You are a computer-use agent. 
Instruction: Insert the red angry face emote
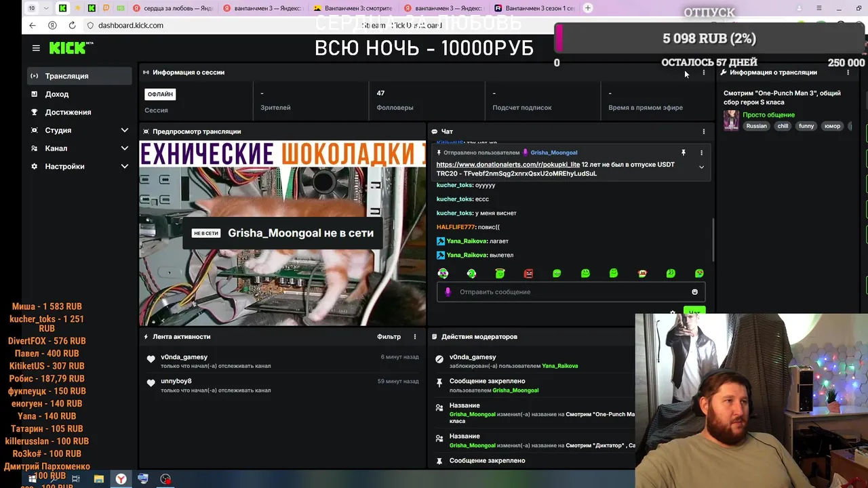point(528,273)
